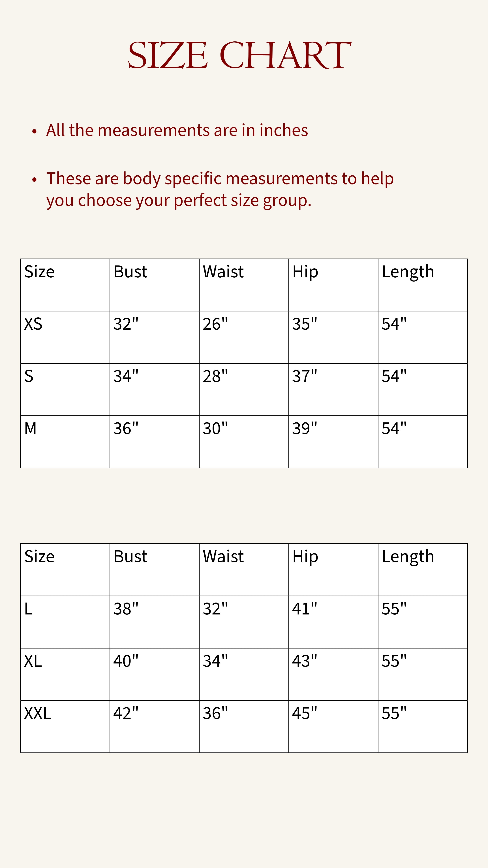Click the body specific measurements note
Image resolution: width=488 pixels, height=868 pixels.
[x=220, y=189]
